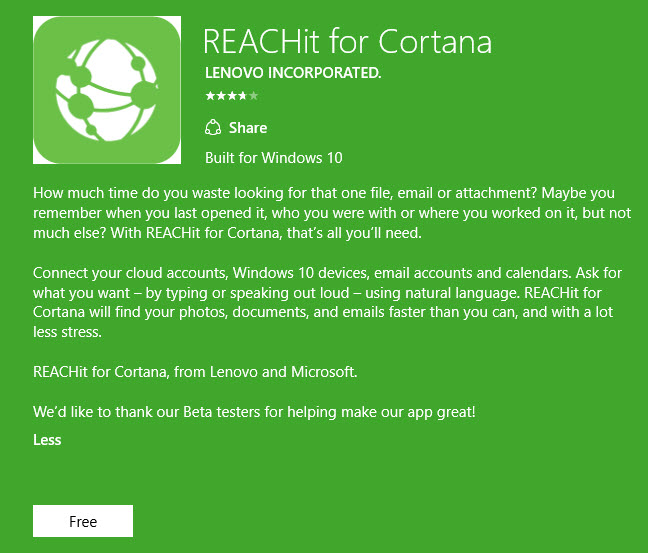Click the dimmed fifth rating star
The image size is (648, 553).
[253, 96]
